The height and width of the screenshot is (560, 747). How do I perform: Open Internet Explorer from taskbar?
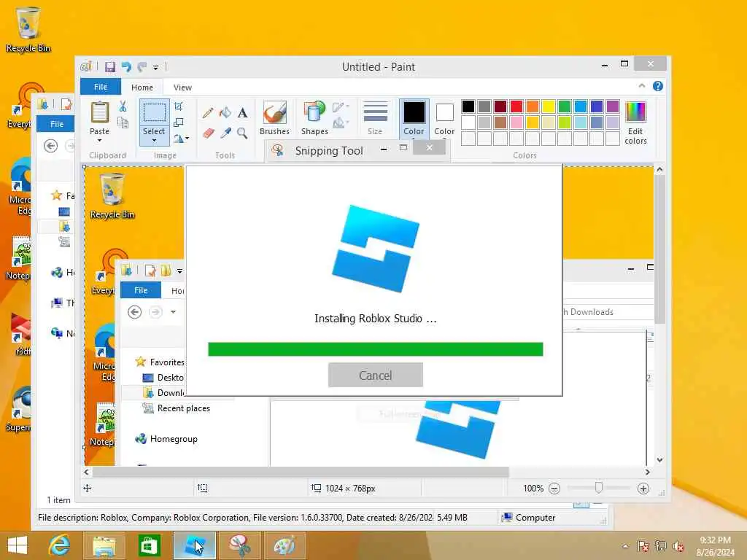point(59,545)
